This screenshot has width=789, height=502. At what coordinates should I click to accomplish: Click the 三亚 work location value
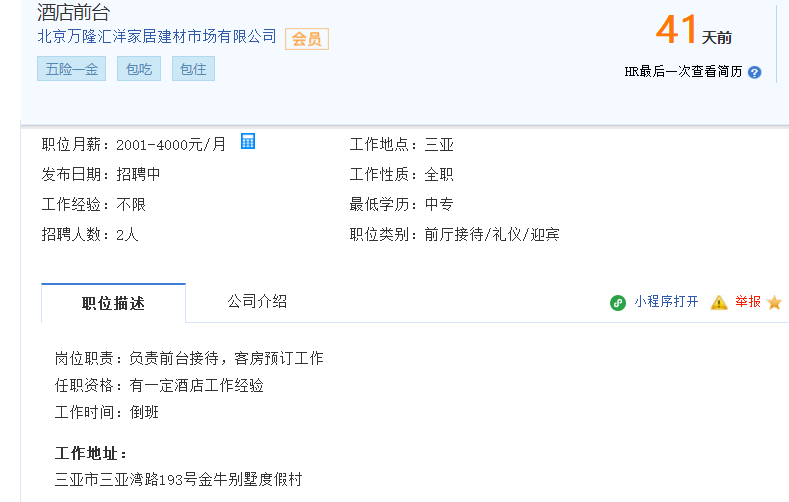[439, 145]
